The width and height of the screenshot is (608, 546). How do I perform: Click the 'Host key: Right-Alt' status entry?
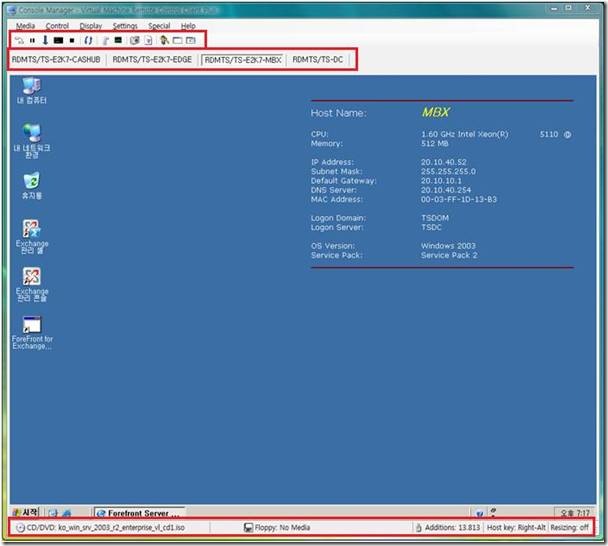tap(516, 527)
